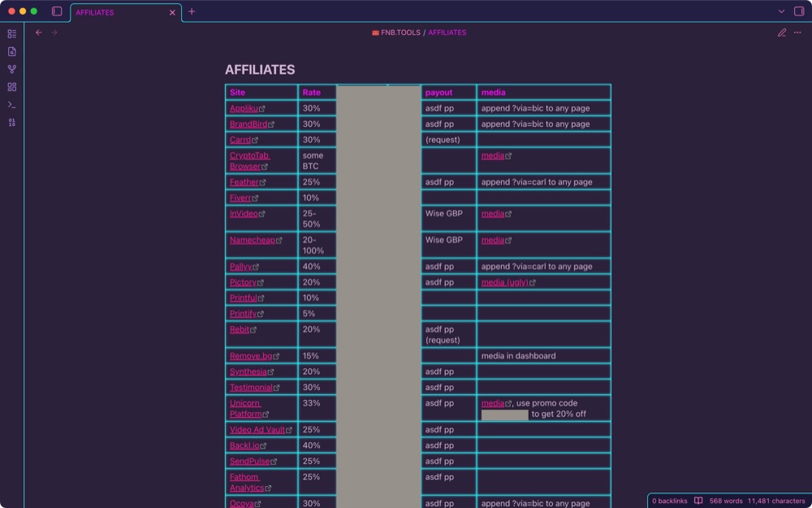This screenshot has width=812, height=508.
Task: Navigate back with the left arrow
Action: pos(39,33)
